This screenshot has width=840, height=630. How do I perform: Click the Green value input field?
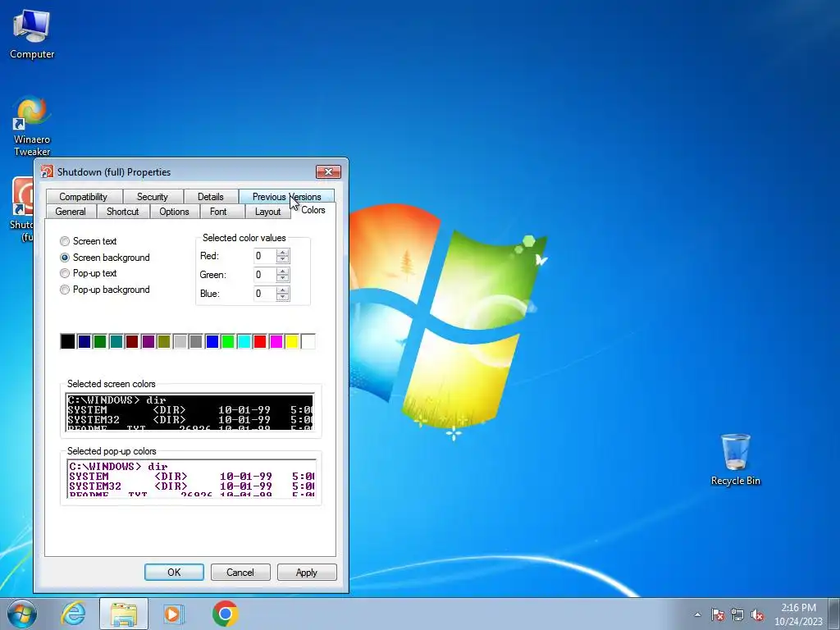coord(265,275)
